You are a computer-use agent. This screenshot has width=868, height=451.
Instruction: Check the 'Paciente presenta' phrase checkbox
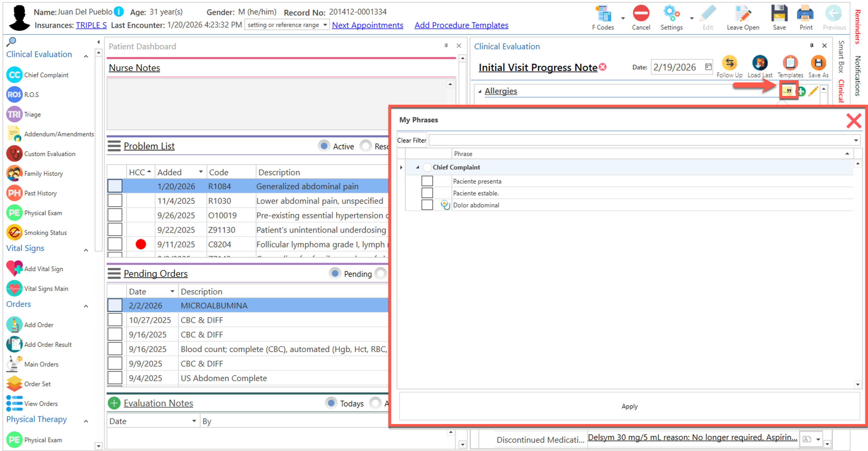tap(427, 181)
